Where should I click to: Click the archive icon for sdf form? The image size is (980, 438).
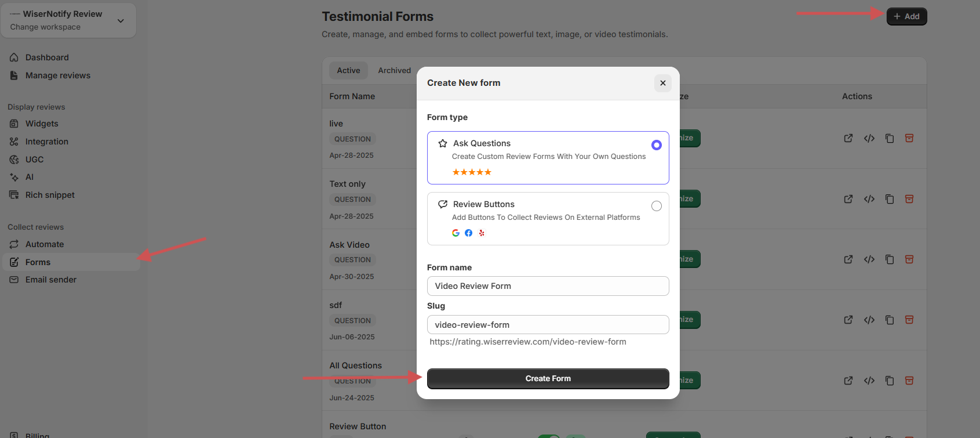coord(909,320)
